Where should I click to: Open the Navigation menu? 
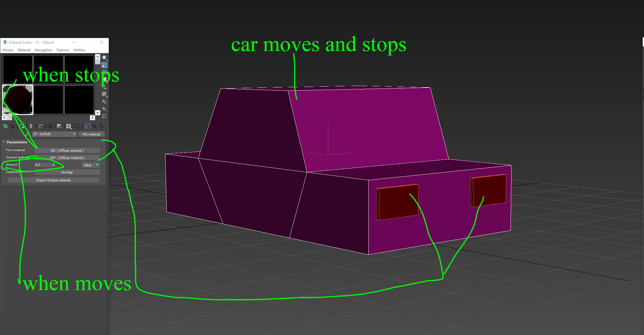43,50
